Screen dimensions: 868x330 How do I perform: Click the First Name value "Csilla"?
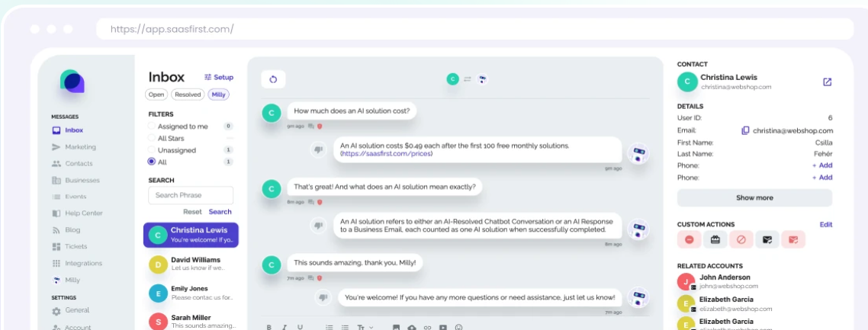tap(823, 143)
